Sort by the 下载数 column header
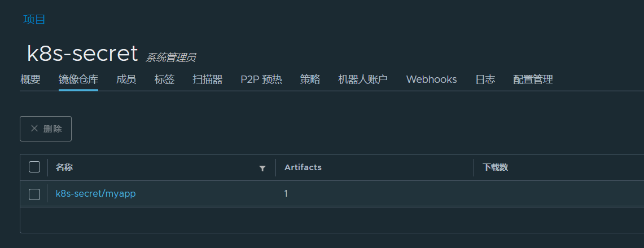644x248 pixels. (x=496, y=167)
